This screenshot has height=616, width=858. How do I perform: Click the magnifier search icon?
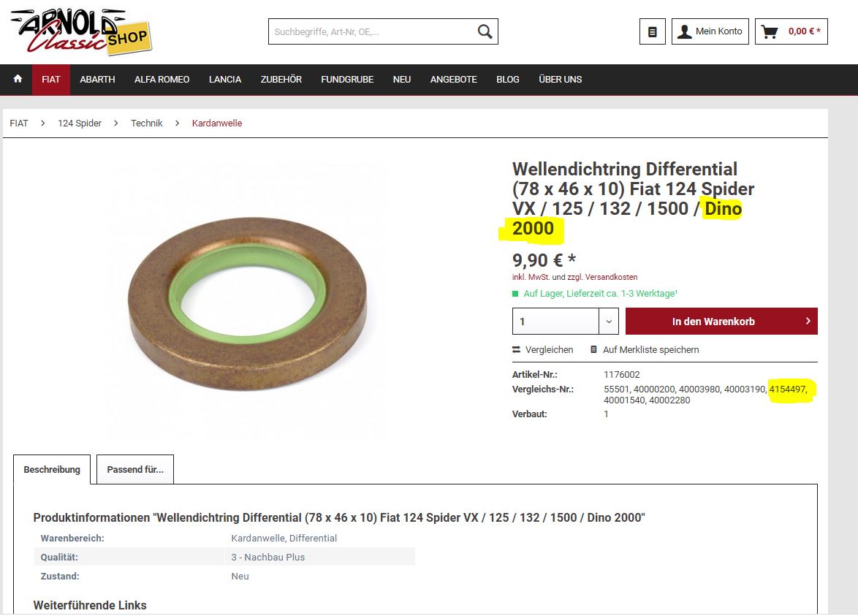(485, 31)
